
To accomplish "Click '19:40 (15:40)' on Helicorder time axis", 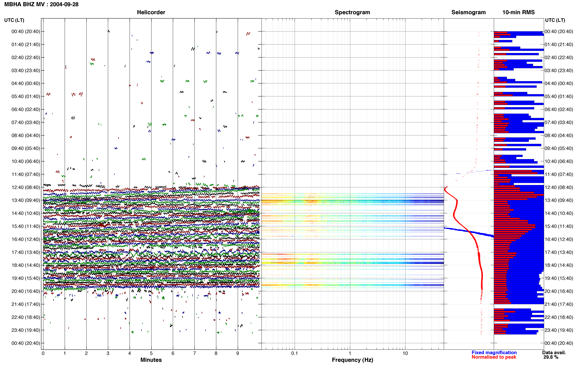I will click(x=26, y=278).
